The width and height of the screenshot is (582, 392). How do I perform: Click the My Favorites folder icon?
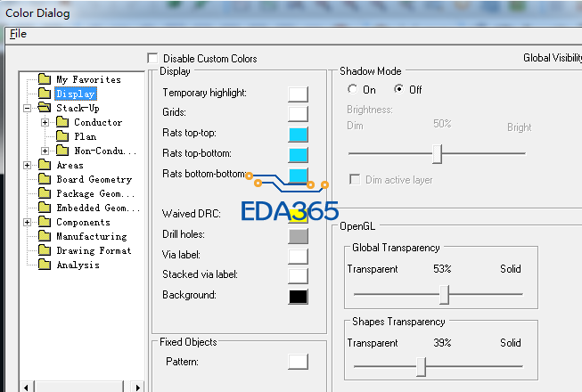coord(45,79)
